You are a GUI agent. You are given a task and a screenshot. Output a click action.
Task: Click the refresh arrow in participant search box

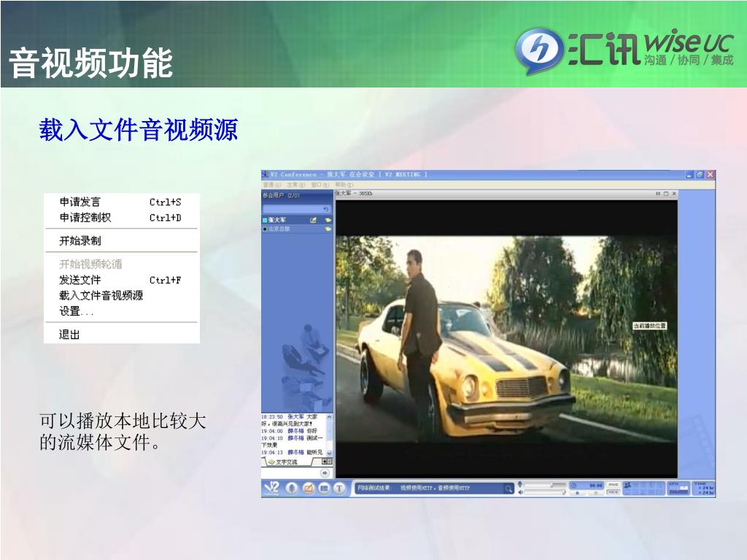326,209
